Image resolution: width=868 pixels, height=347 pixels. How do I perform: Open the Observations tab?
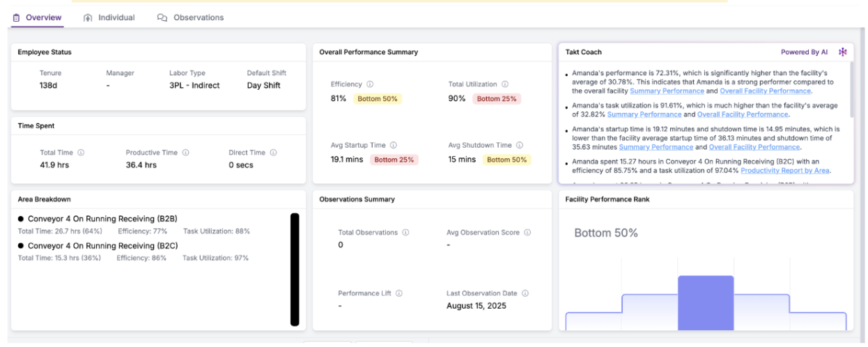pyautogui.click(x=191, y=17)
